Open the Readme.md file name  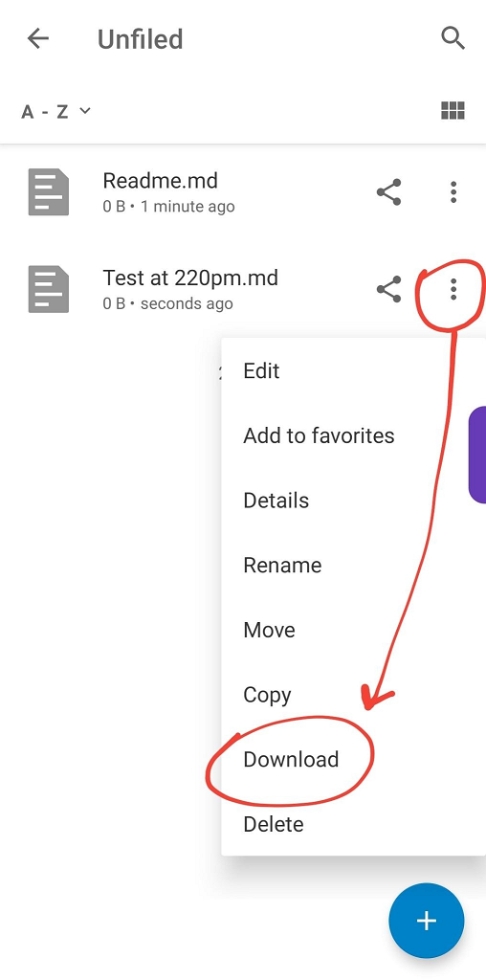(161, 181)
